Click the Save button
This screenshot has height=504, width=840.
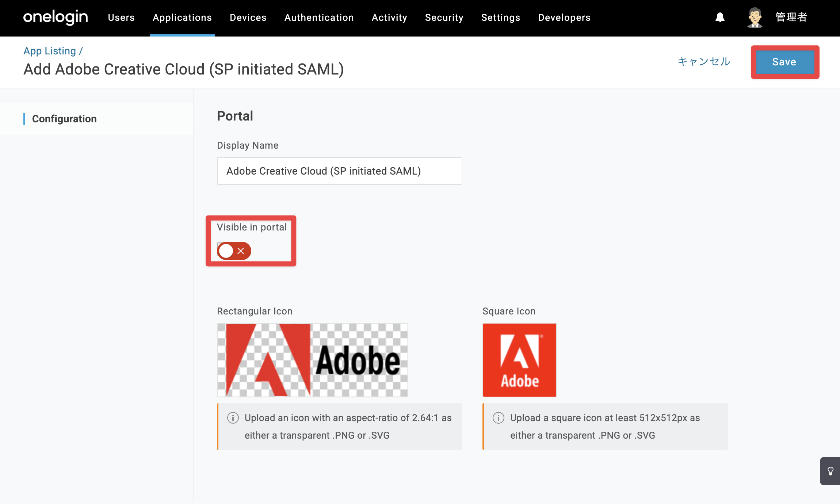784,62
